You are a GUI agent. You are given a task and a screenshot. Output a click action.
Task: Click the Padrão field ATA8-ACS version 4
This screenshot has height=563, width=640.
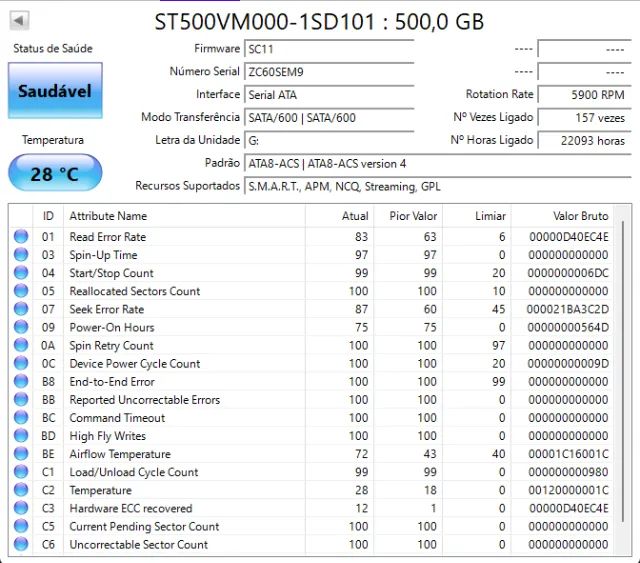coord(438,163)
